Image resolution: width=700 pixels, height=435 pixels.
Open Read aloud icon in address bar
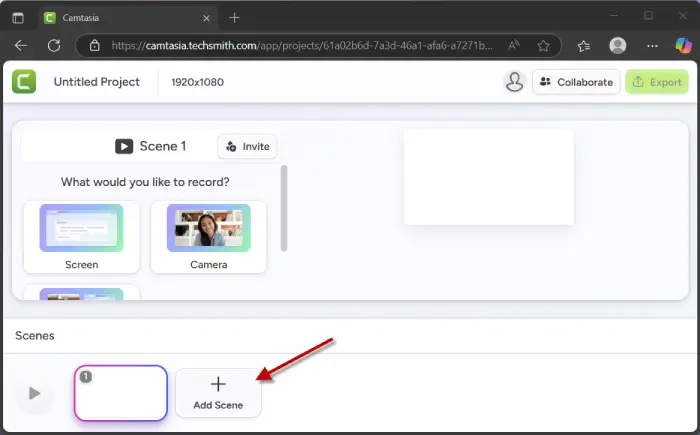513,46
